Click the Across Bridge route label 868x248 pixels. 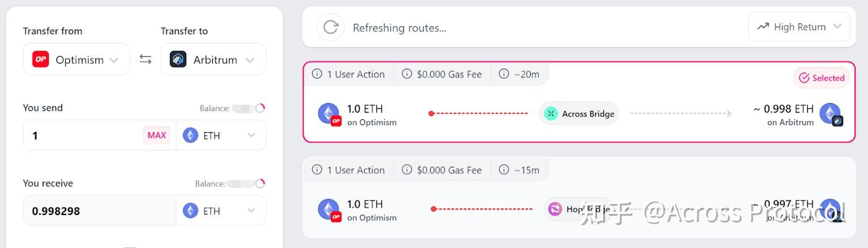588,113
